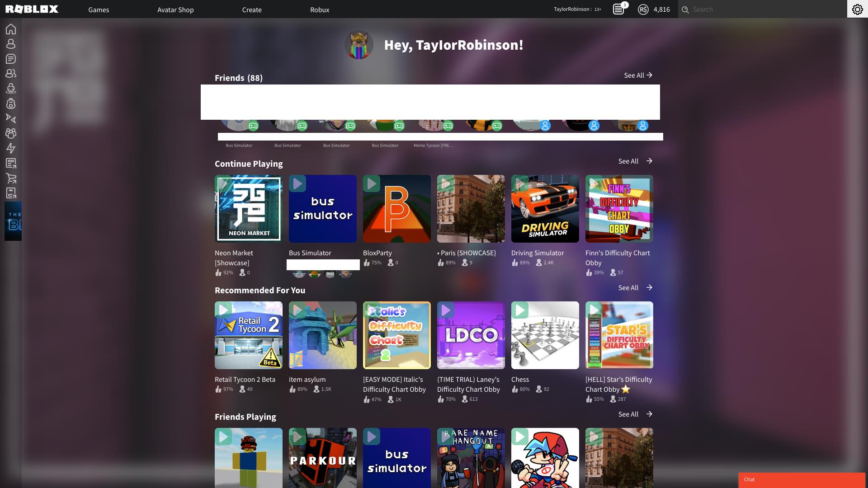Open Groups via the sidebar three-people icon
Image resolution: width=868 pixels, height=488 pixels.
[11, 133]
